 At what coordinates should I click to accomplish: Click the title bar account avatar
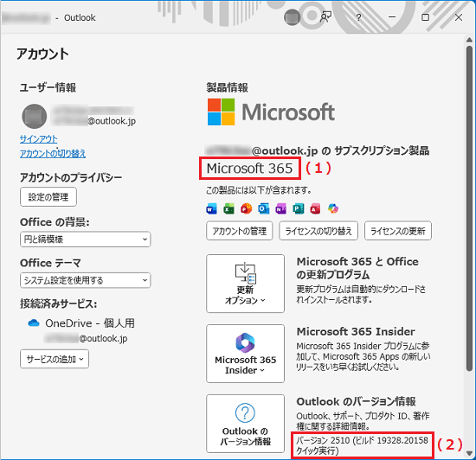[292, 17]
